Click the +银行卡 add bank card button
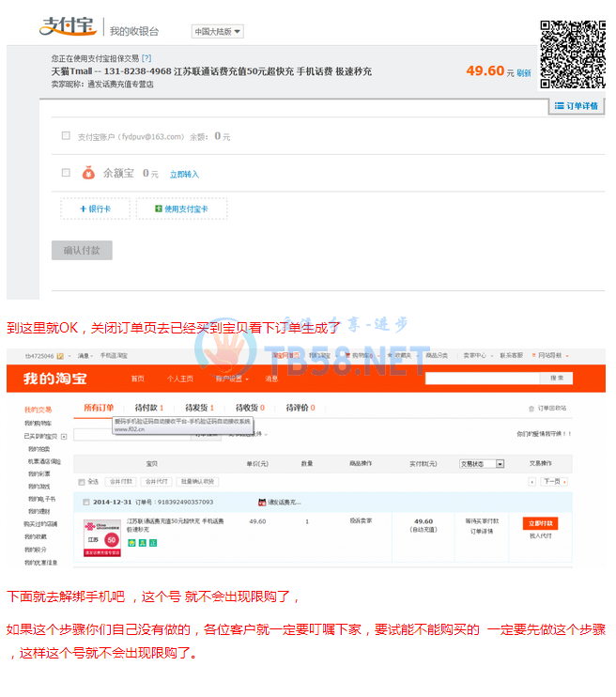 tap(95, 209)
